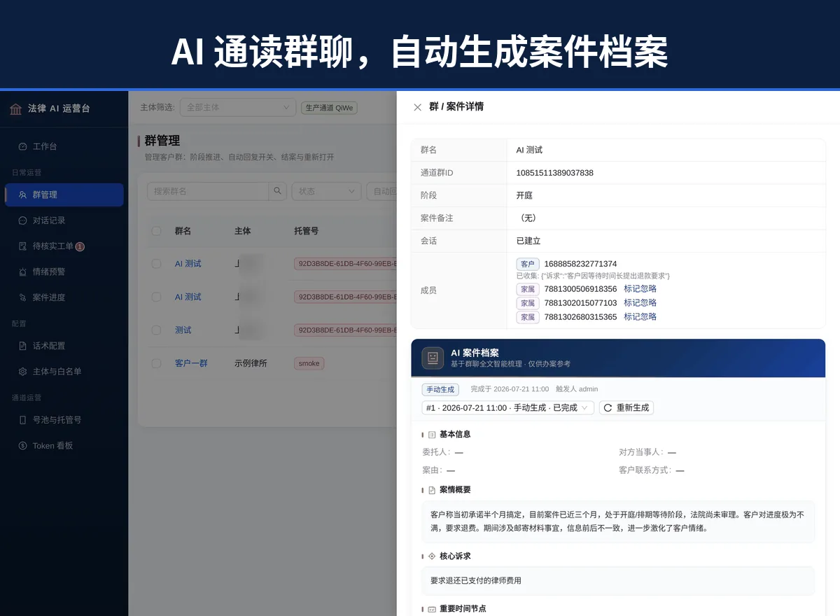Click the 待核实工单 ticket icon

pyautogui.click(x=22, y=246)
